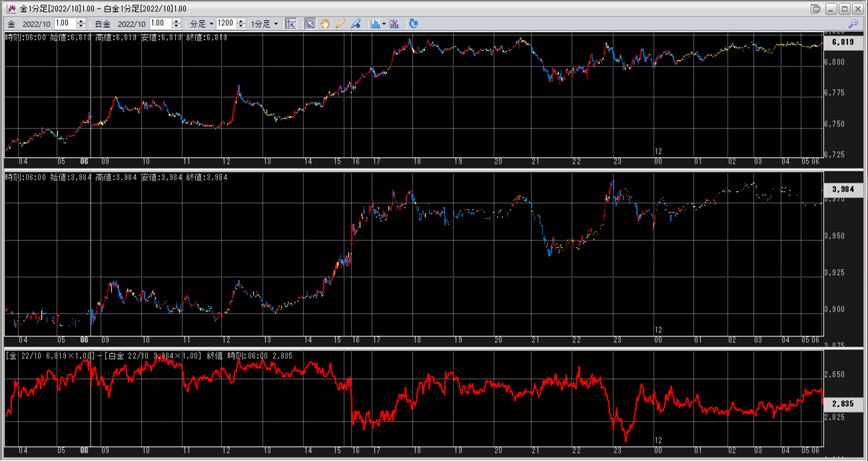Select the orange pencil drawing tool
Viewport: 868px width, 461px height.
340,23
